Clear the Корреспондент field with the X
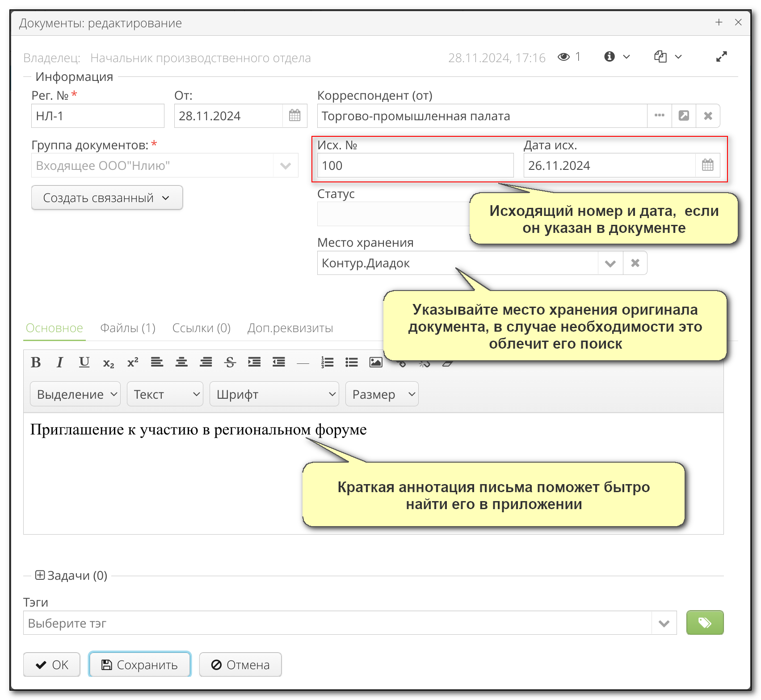The image size is (761, 700). coord(708,115)
